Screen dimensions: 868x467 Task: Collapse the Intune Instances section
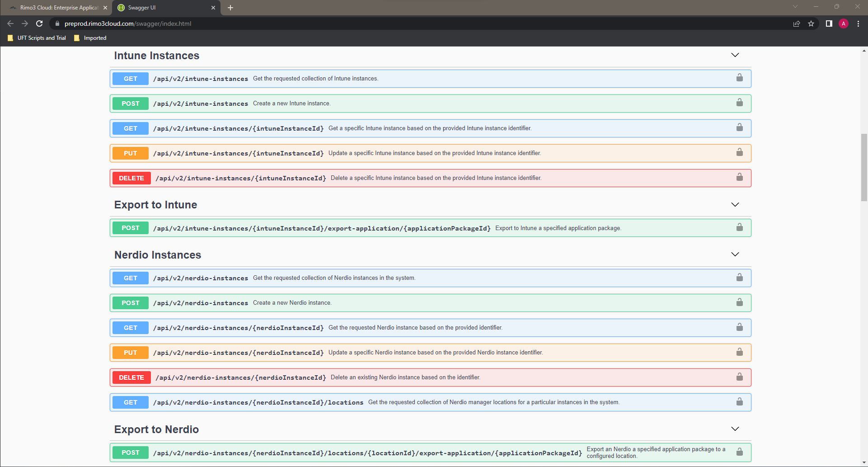click(x=735, y=55)
